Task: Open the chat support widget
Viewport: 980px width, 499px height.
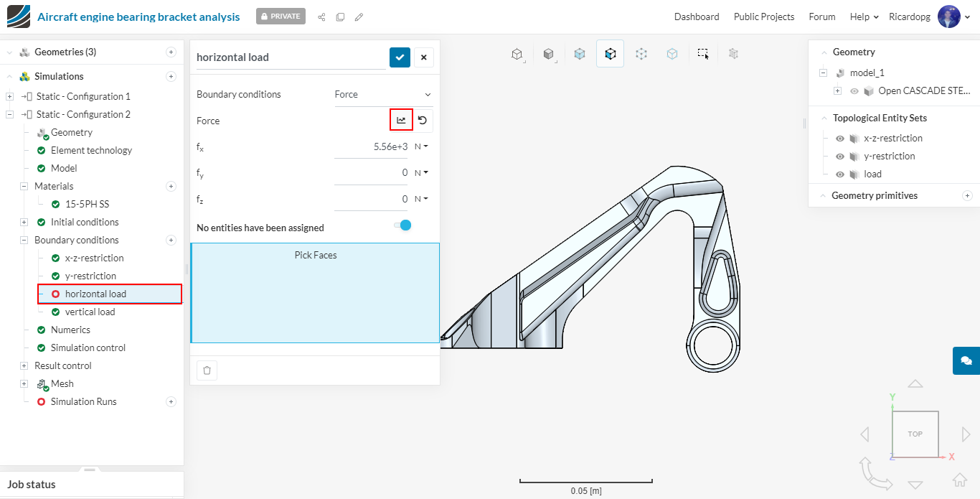Action: point(966,360)
